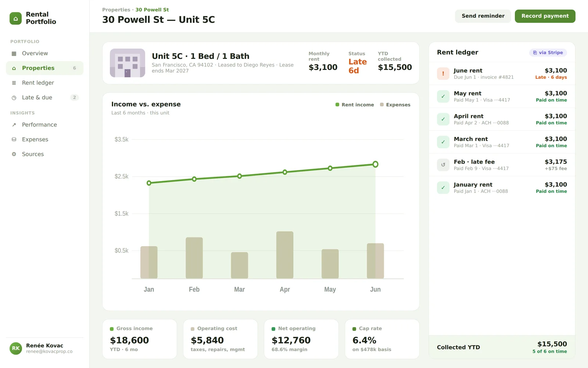This screenshot has width=588, height=368.
Task: Click the YTD collected $15,500 header value
Action: (x=395, y=67)
